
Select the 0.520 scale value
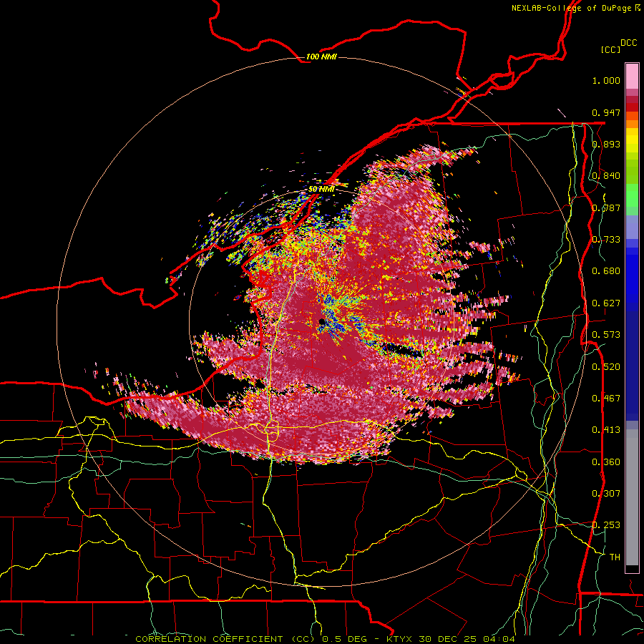click(x=606, y=367)
